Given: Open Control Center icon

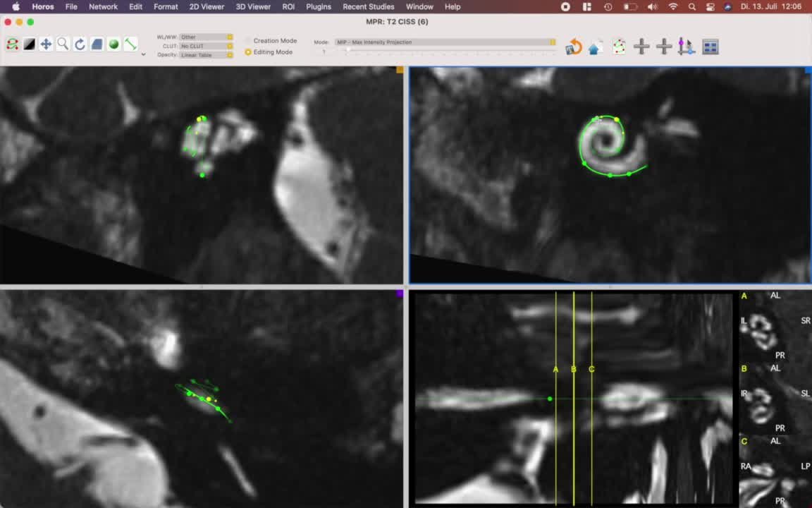Looking at the screenshot, I should point(710,7).
